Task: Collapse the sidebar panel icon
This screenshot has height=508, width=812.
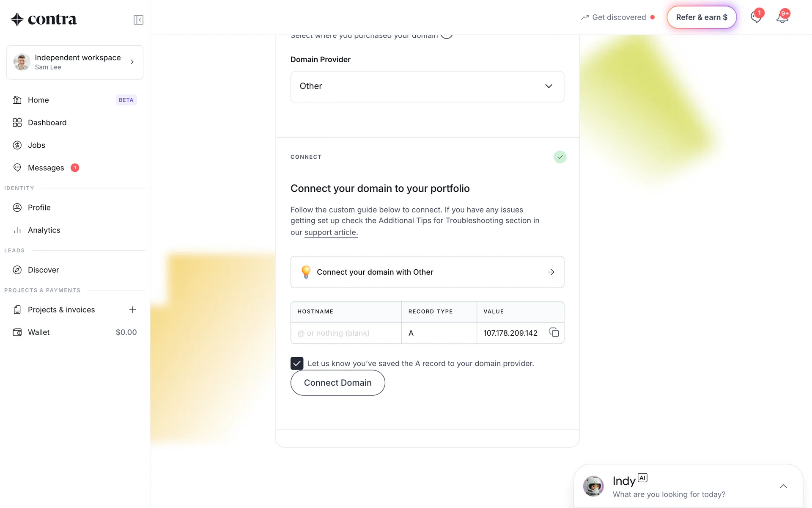Action: 138,20
